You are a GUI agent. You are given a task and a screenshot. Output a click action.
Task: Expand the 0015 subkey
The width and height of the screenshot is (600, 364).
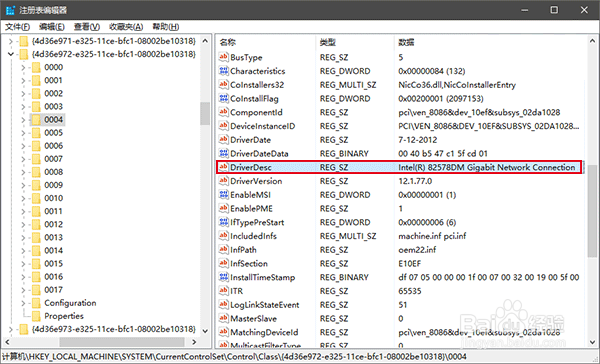click(x=23, y=264)
